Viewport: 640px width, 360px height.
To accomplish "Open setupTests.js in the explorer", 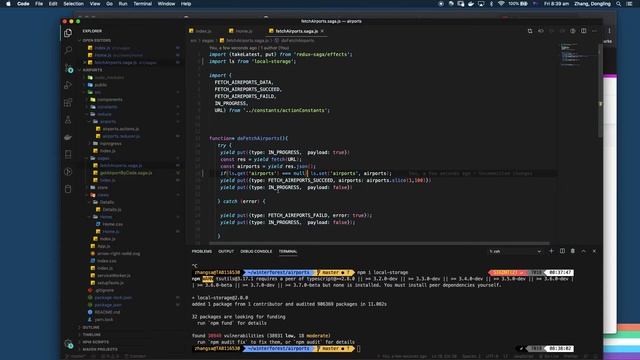I will (x=110, y=283).
